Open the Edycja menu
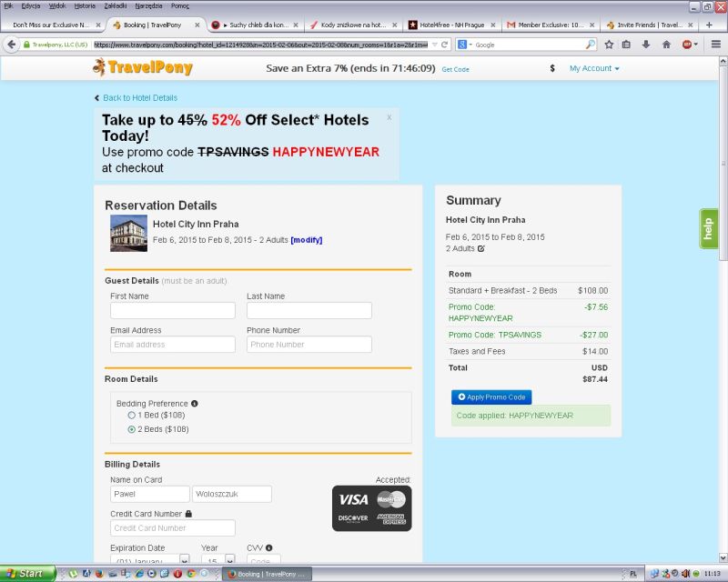Image resolution: width=728 pixels, height=582 pixels. click(x=31, y=6)
